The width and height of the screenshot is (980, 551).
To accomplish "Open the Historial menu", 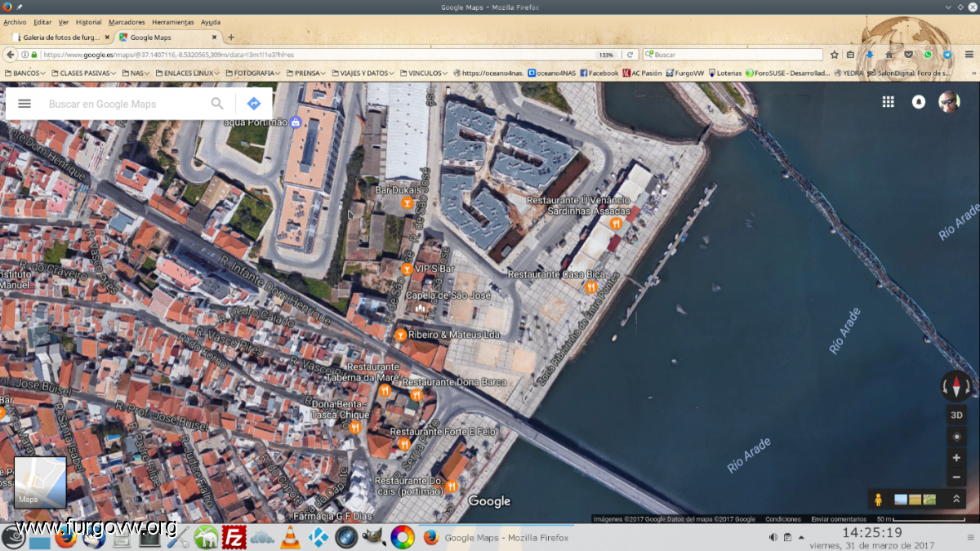I will (89, 22).
